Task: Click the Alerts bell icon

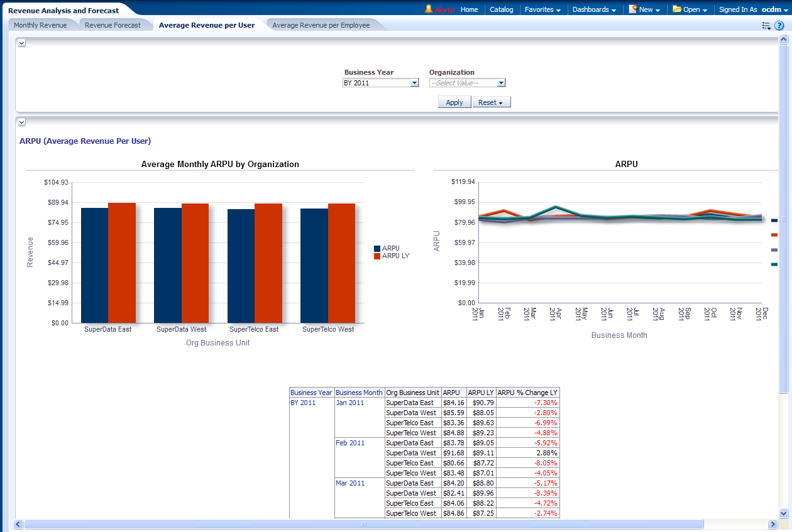Action: [x=429, y=9]
